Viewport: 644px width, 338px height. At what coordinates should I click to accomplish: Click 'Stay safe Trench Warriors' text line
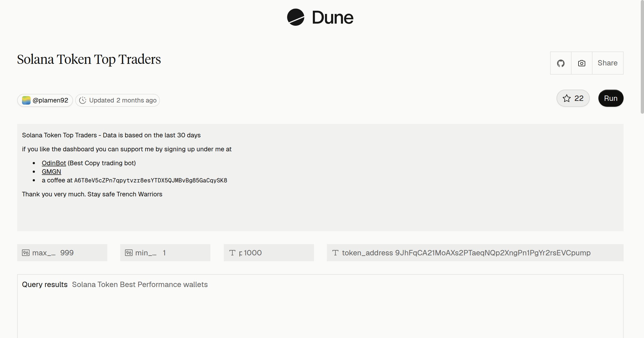[92, 194]
